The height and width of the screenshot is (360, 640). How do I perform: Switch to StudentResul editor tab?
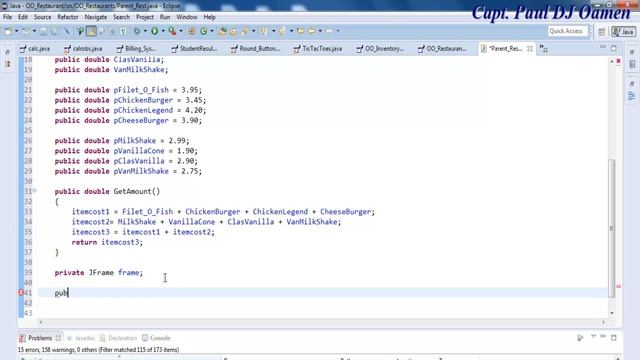click(195, 49)
